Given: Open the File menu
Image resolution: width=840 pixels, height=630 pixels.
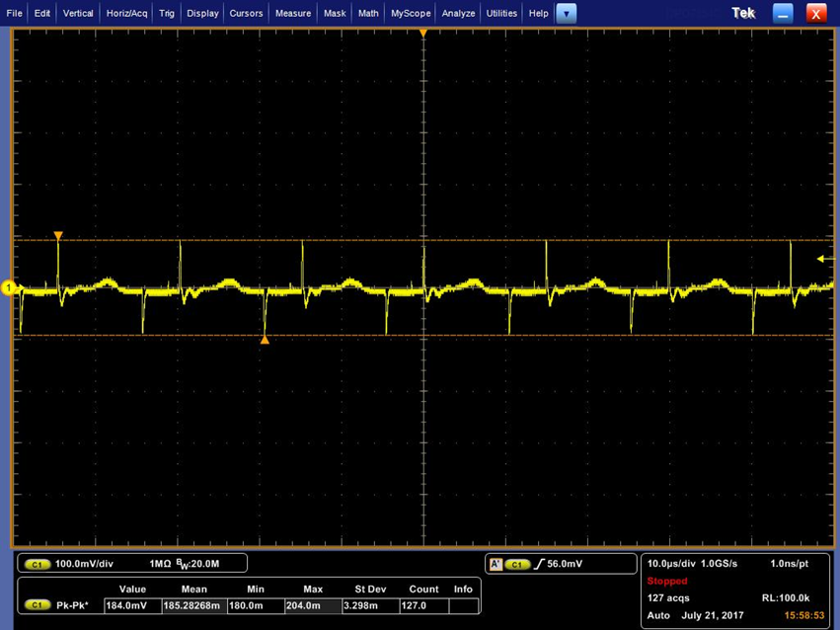Looking at the screenshot, I should tap(15, 14).
